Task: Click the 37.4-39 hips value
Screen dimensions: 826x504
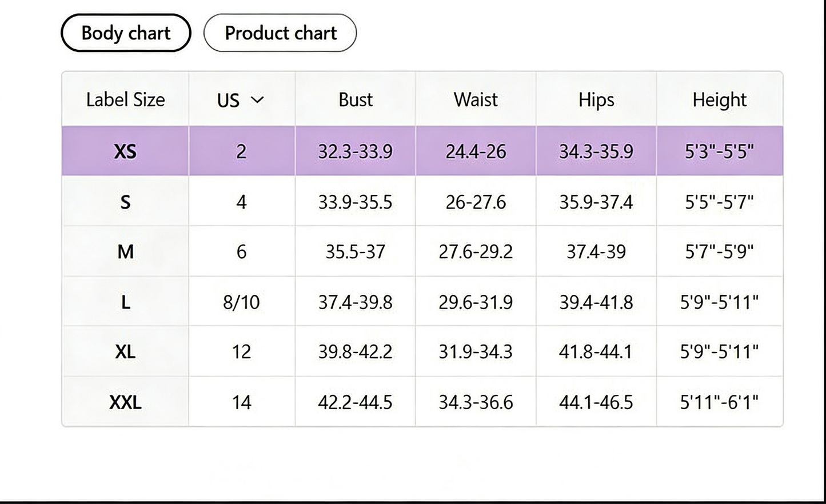Action: point(596,251)
